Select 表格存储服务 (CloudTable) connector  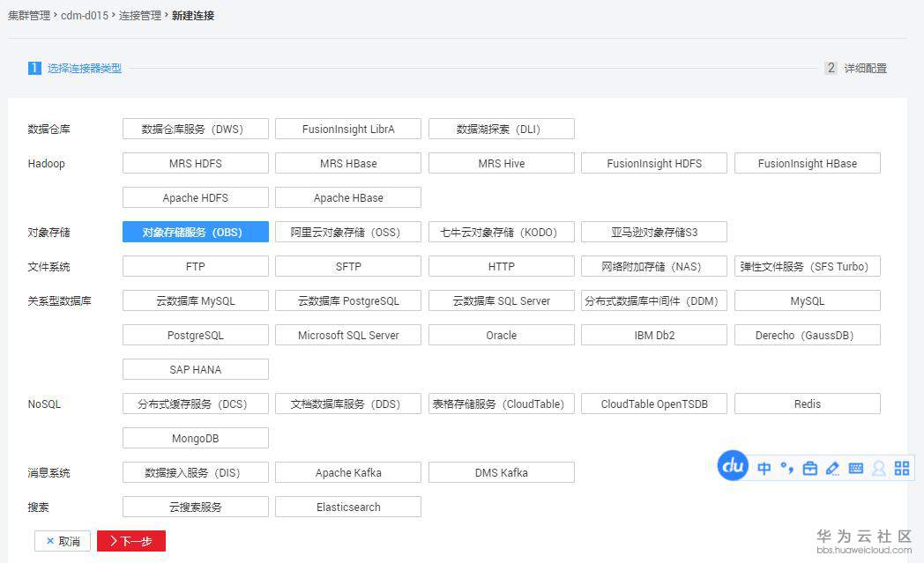pos(502,404)
